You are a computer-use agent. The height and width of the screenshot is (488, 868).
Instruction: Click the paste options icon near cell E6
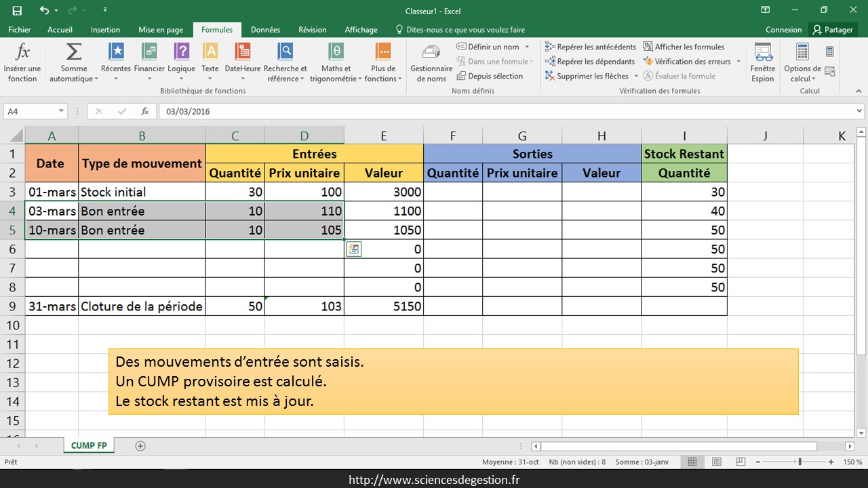pos(353,249)
